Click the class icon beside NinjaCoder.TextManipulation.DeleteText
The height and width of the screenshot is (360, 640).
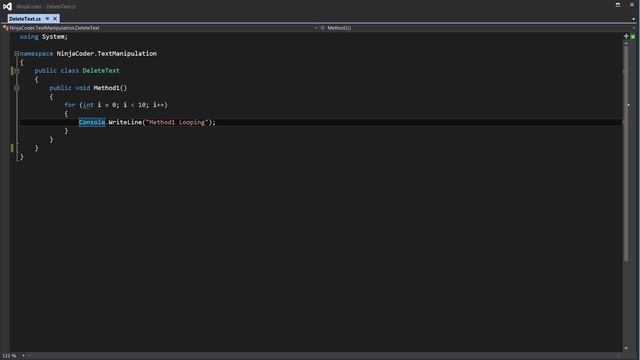click(x=5, y=28)
